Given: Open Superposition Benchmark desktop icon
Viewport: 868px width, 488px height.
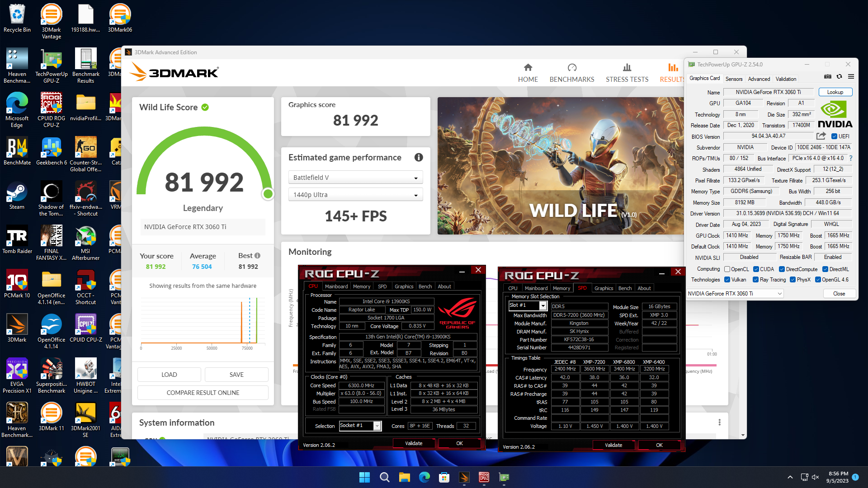Looking at the screenshot, I should pos(52,376).
